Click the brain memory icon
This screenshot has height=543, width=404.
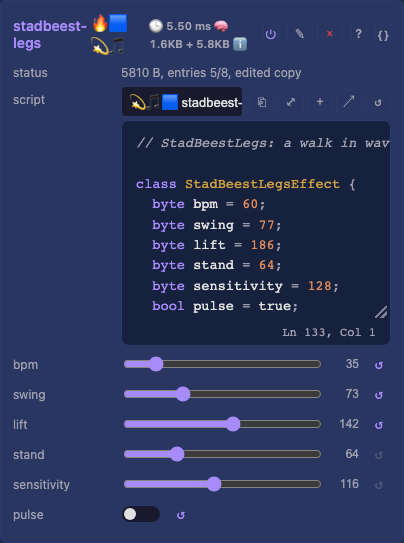click(x=221, y=26)
